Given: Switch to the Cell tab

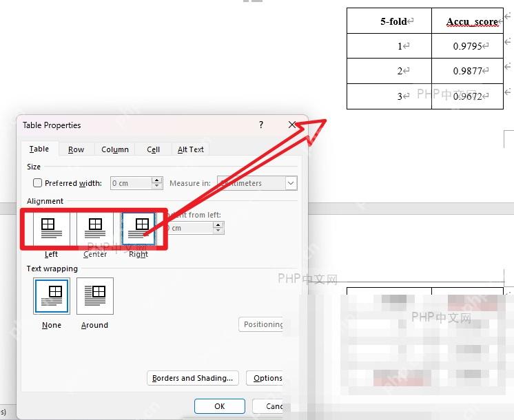Looking at the screenshot, I should pos(154,149).
